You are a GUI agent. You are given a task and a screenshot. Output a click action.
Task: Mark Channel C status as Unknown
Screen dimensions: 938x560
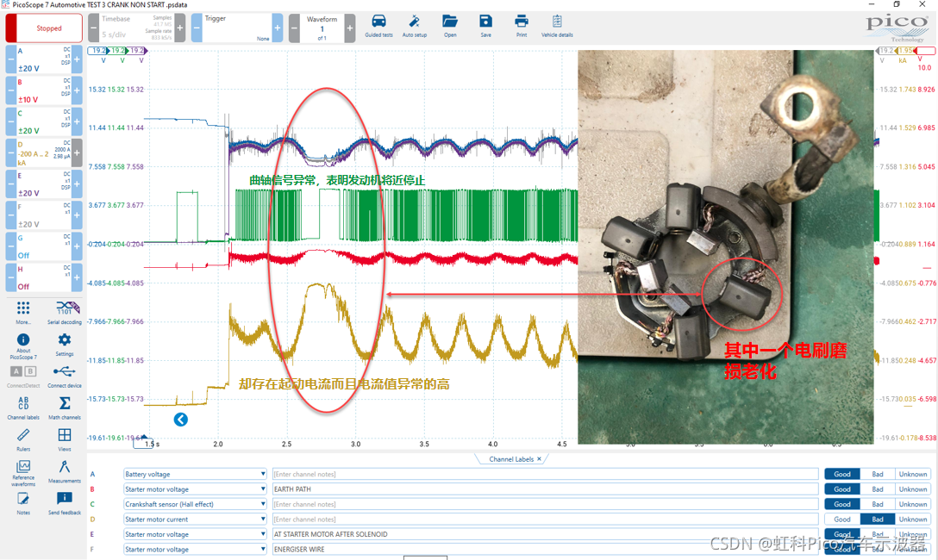pyautogui.click(x=913, y=504)
